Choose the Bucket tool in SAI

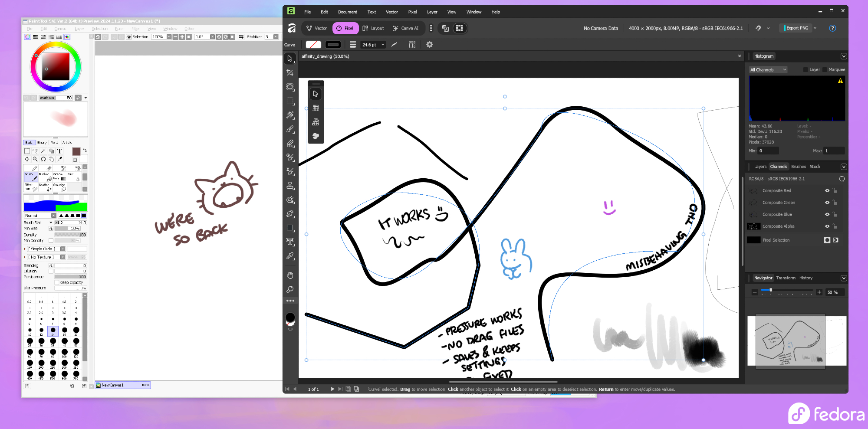(45, 176)
